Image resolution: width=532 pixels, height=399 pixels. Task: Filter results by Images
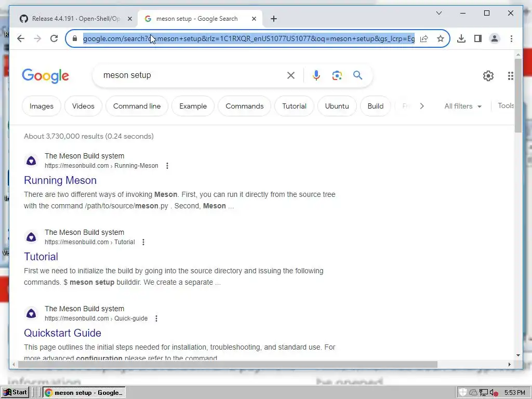[42, 106]
